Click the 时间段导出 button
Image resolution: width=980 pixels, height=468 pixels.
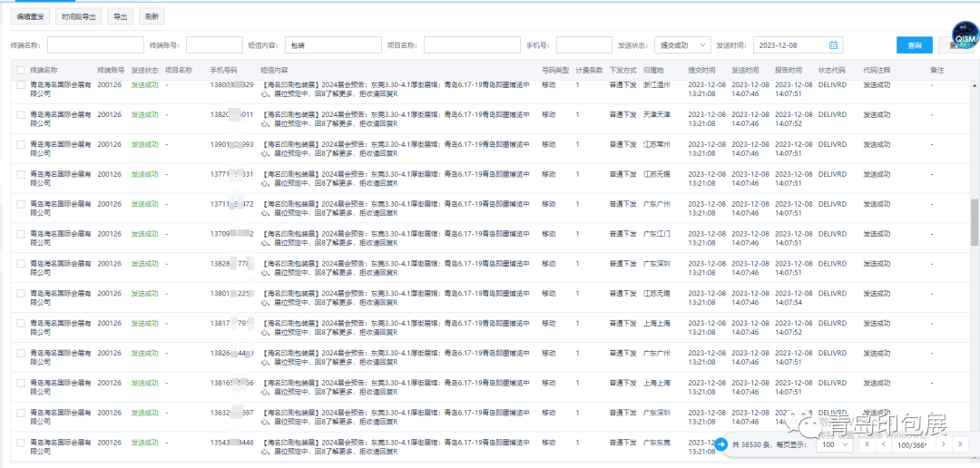point(79,16)
